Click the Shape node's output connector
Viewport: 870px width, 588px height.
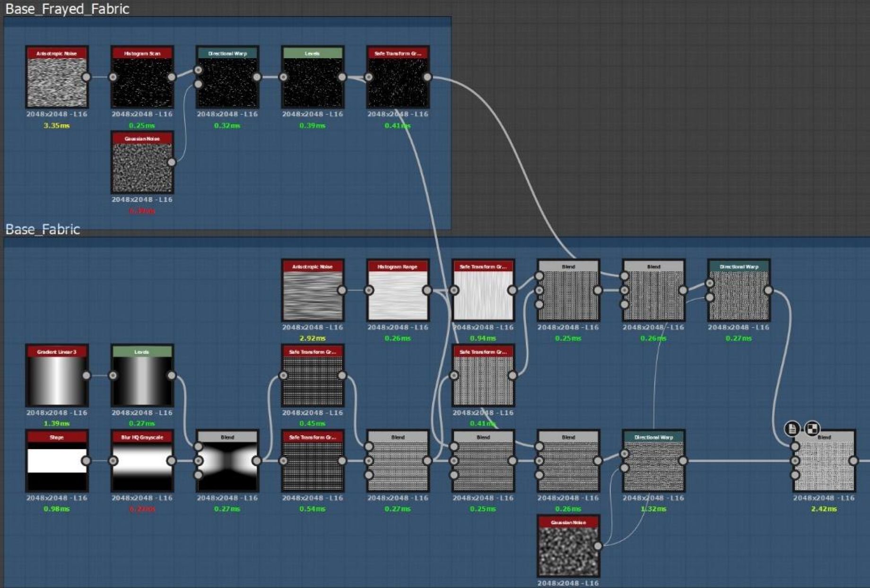(86, 461)
